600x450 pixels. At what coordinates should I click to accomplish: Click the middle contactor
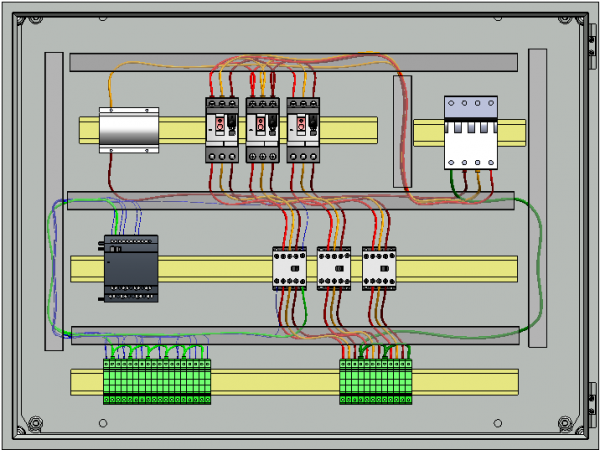pos(335,268)
